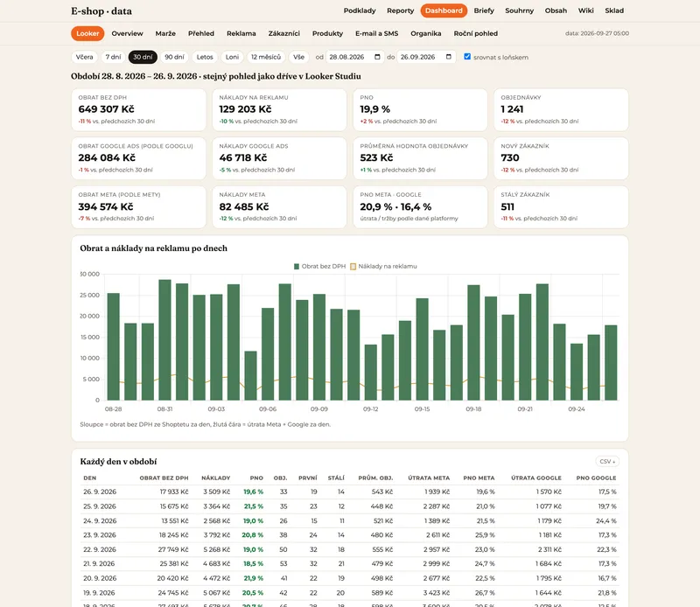Viewport: 700px width, 607px height.
Task: Open the Wiki page
Action: 585,10
